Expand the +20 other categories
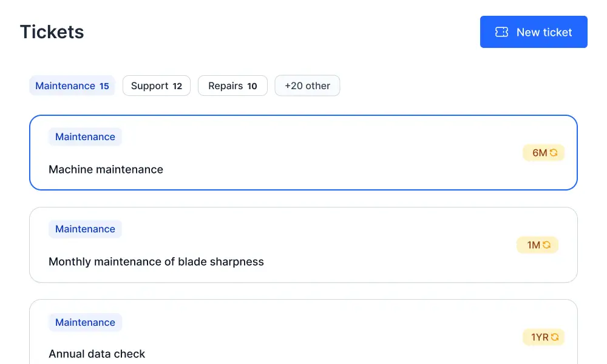Screen dimensions: 607x364 [x=307, y=86]
